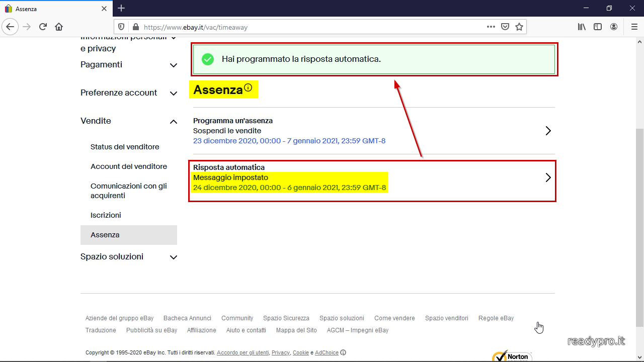Open Aiuto e contatti link
Image resolution: width=644 pixels, height=362 pixels.
pyautogui.click(x=246, y=330)
